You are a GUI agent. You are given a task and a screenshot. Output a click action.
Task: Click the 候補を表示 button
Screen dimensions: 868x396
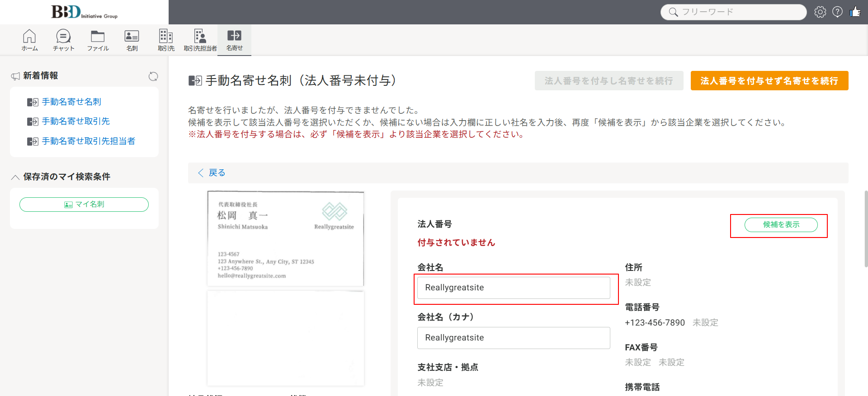[781, 225]
